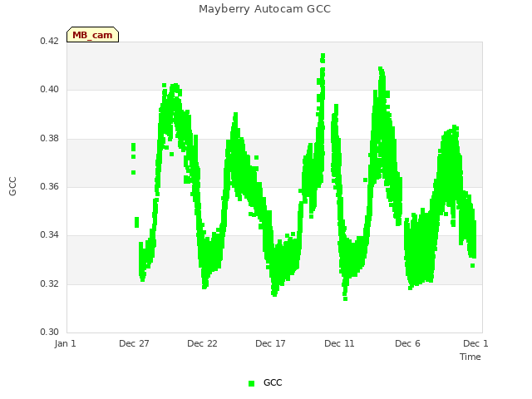Select the Jan 1 axis tick label
The height and width of the screenshot is (399, 532).
(x=65, y=343)
